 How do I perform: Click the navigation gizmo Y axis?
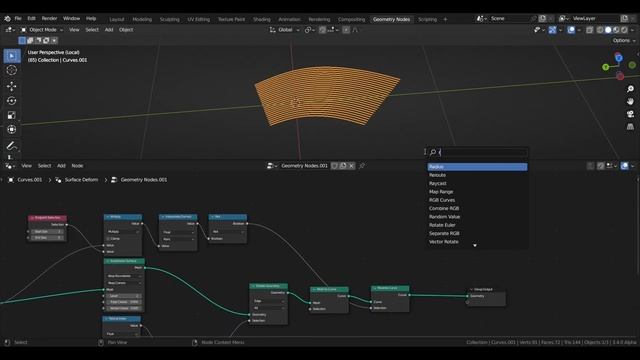coord(606,67)
